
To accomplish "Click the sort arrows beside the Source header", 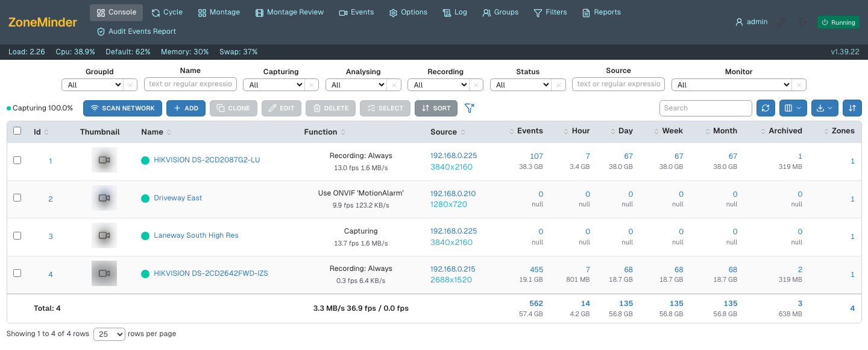I will pyautogui.click(x=463, y=132).
